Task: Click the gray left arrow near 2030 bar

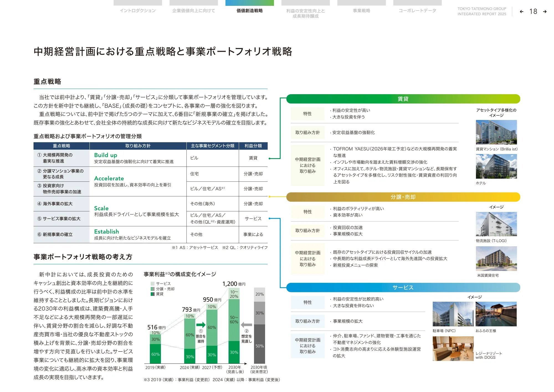Action: [247, 325]
